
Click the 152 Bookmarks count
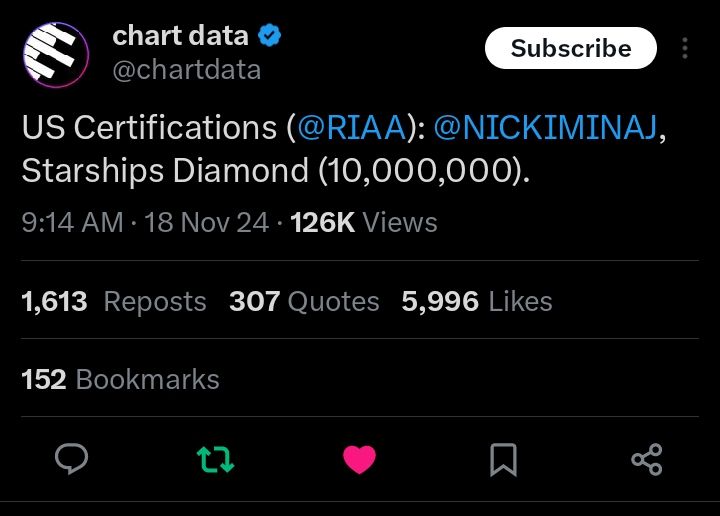pos(120,379)
